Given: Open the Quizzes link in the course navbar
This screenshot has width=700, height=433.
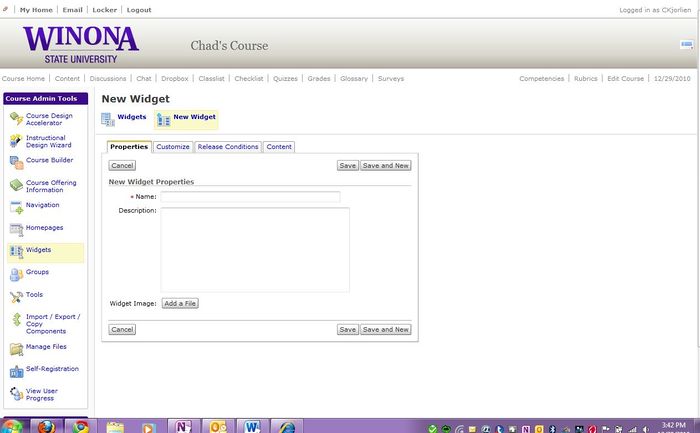Looking at the screenshot, I should pyautogui.click(x=286, y=78).
